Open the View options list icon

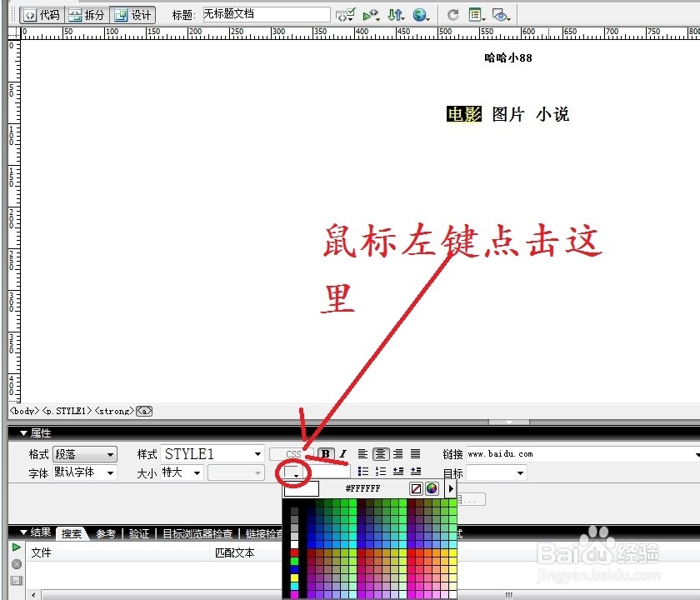pyautogui.click(x=477, y=15)
